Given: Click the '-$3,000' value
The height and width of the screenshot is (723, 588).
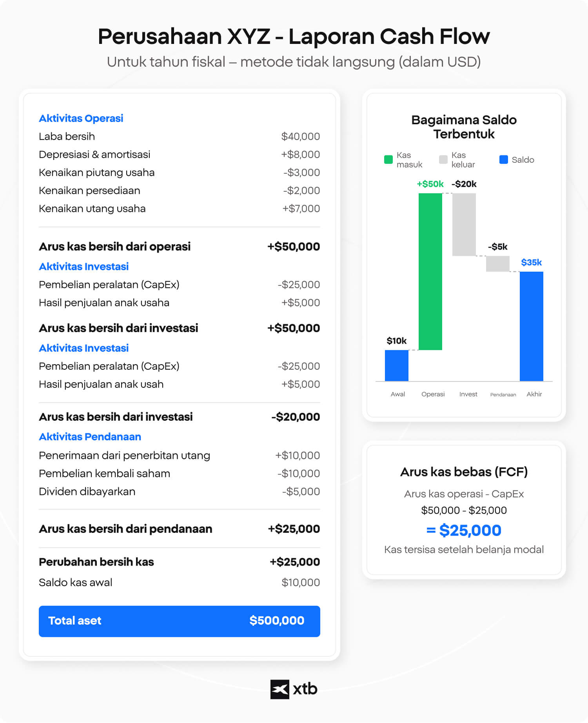Looking at the screenshot, I should (x=301, y=173).
